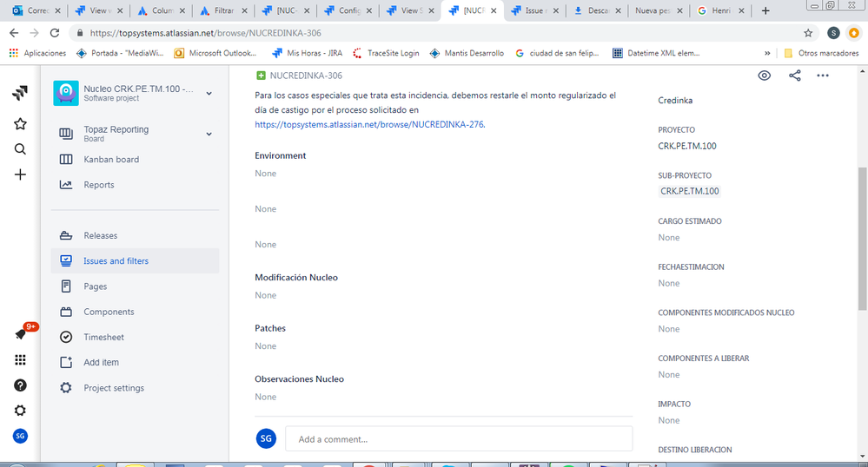The width and height of the screenshot is (868, 467).
Task: Open Components in sidebar
Action: click(x=135, y=312)
